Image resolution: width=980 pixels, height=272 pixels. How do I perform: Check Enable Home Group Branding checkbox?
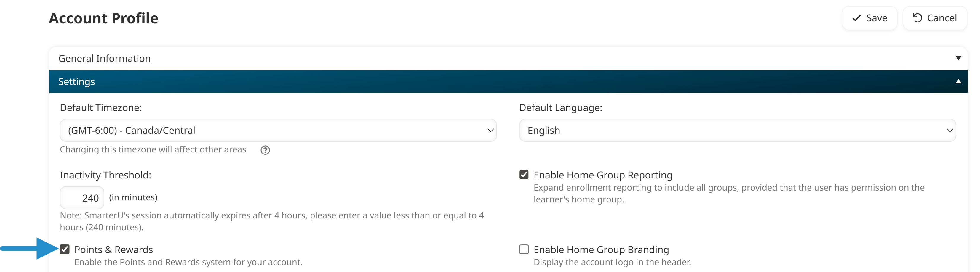524,249
